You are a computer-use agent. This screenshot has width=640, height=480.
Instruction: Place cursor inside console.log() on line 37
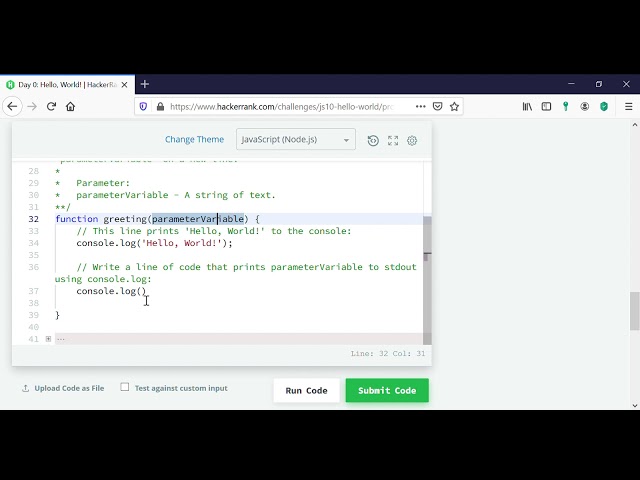tap(142, 291)
